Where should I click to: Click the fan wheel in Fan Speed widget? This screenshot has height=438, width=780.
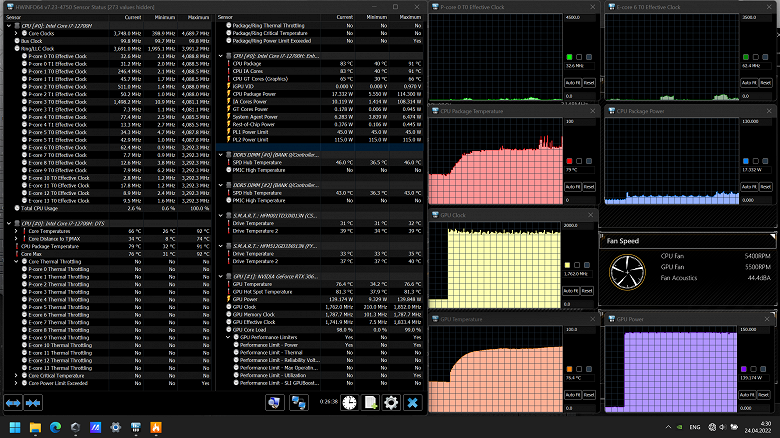point(627,272)
